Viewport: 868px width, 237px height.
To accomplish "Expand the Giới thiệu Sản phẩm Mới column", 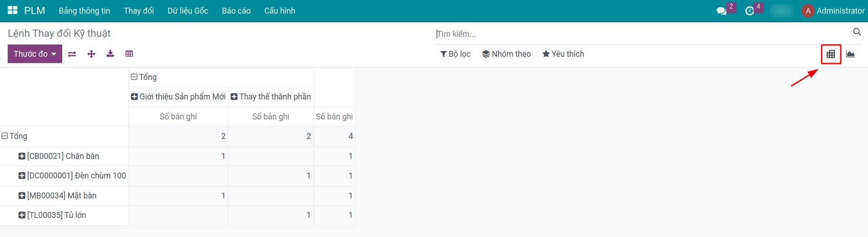I will coord(134,97).
